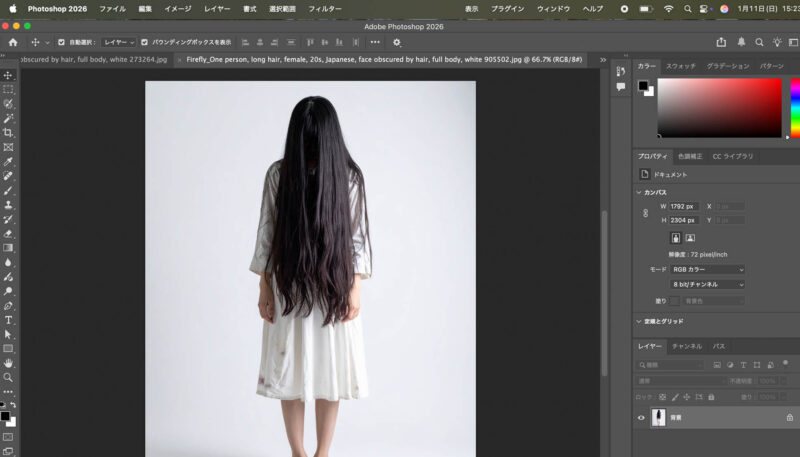
Task: Open the フィルター menu
Action: (324, 9)
